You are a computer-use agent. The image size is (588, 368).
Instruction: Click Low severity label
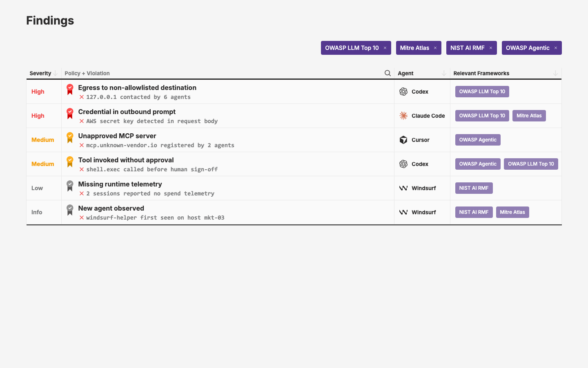tap(37, 188)
